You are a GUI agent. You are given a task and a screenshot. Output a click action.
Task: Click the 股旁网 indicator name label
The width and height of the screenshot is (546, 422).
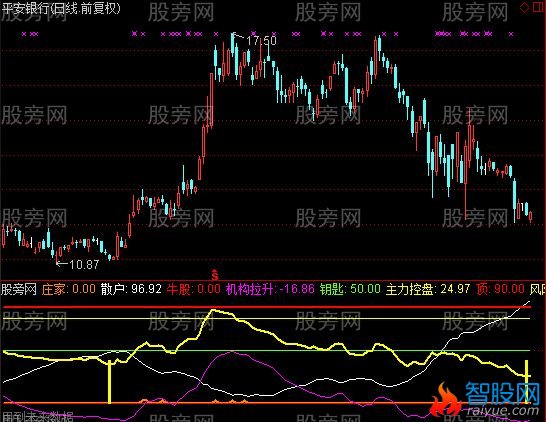tap(19, 289)
